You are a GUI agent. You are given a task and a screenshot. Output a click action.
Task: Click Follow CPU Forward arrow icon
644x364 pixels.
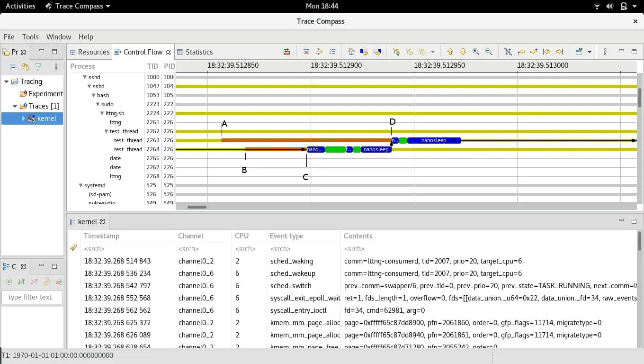(x=534, y=52)
